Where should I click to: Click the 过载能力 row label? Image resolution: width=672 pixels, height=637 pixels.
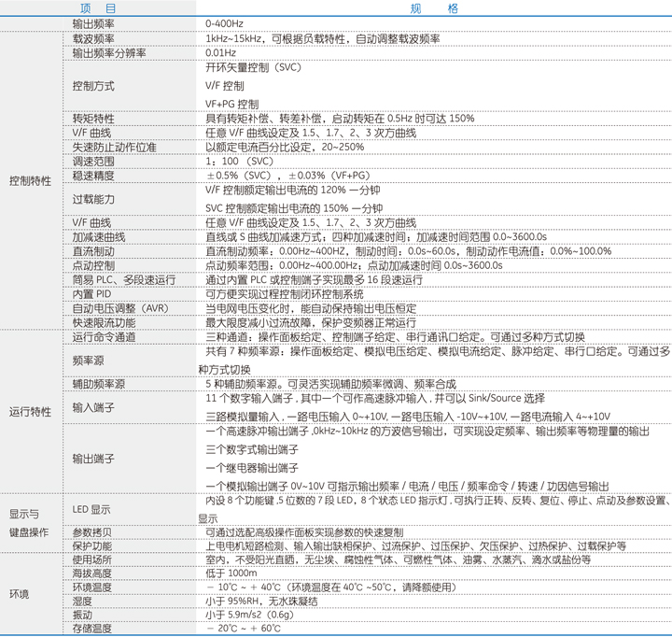tap(94, 200)
